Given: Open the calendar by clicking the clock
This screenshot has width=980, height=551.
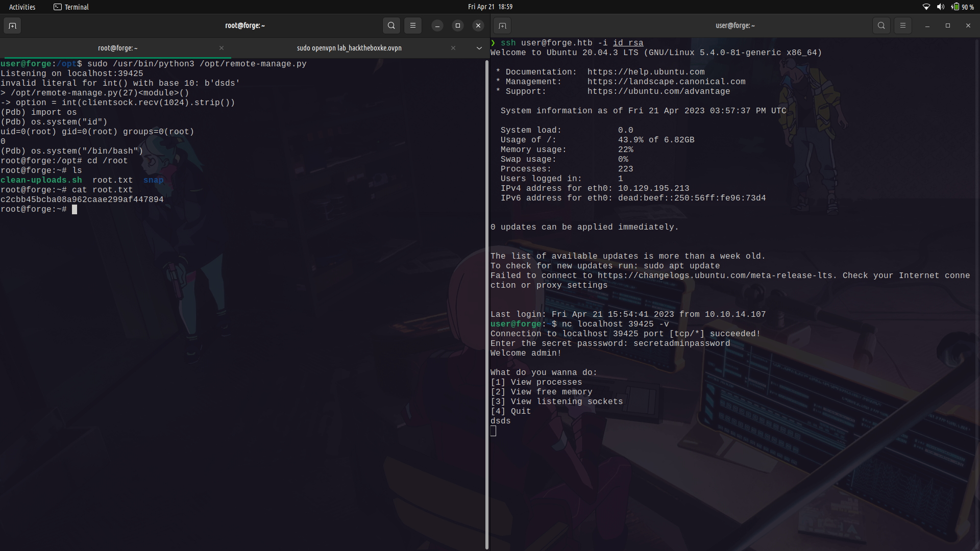Looking at the screenshot, I should tap(490, 7).
